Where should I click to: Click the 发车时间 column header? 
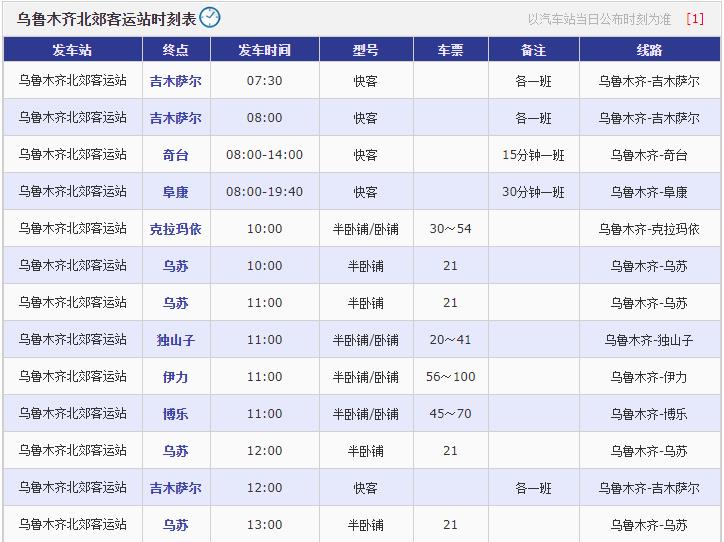coord(265,49)
